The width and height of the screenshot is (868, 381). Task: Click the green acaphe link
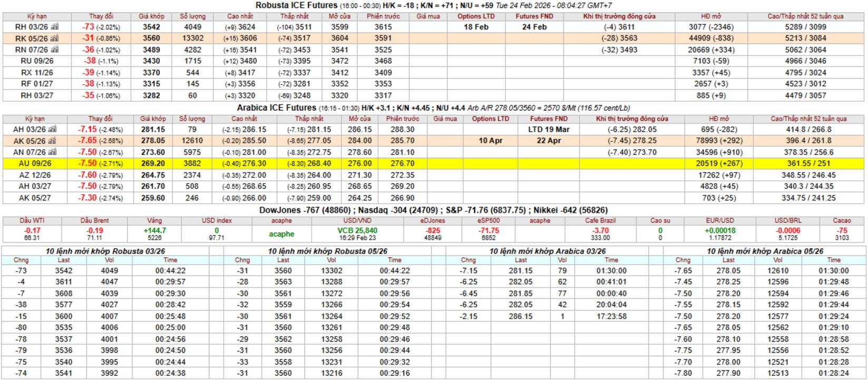tap(281, 234)
